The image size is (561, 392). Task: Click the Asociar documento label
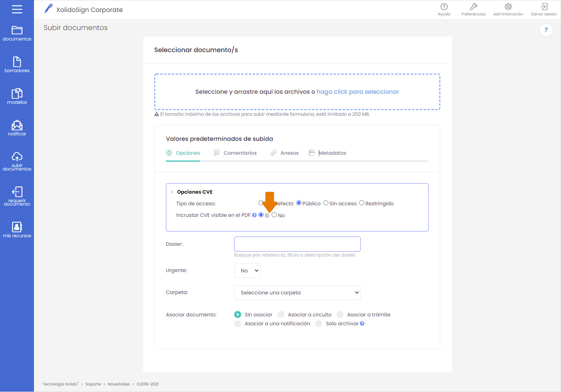[191, 315]
